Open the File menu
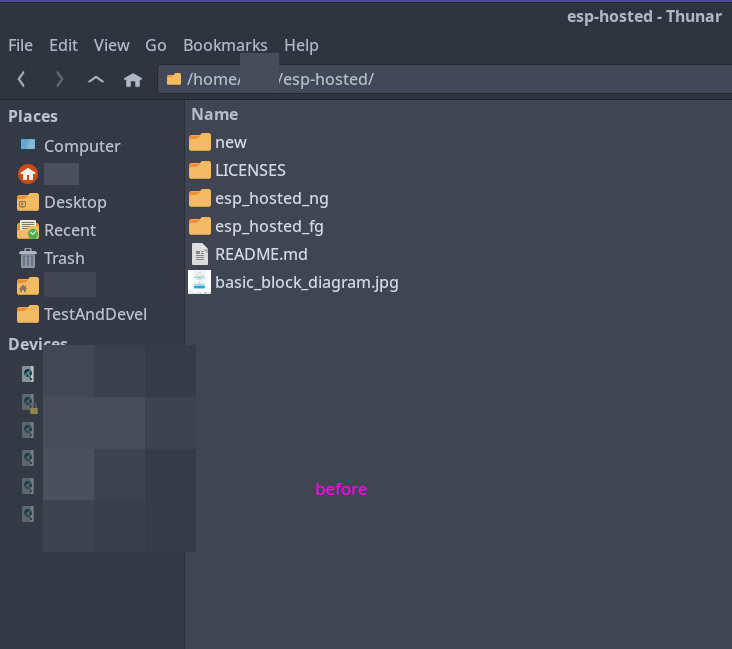This screenshot has width=732, height=649. pyautogui.click(x=21, y=45)
